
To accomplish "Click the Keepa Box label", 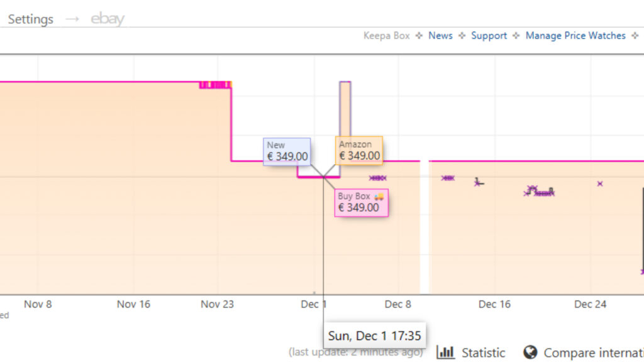I will pos(387,36).
